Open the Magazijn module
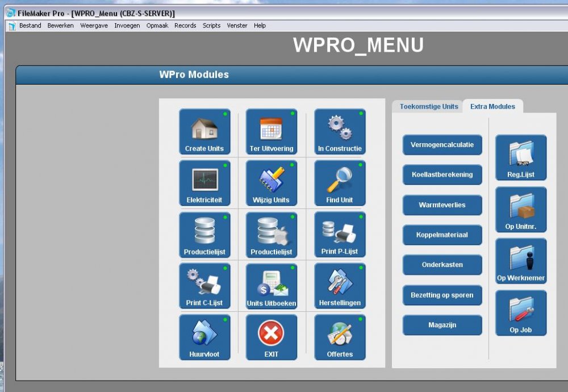The height and width of the screenshot is (392, 568). tap(442, 325)
